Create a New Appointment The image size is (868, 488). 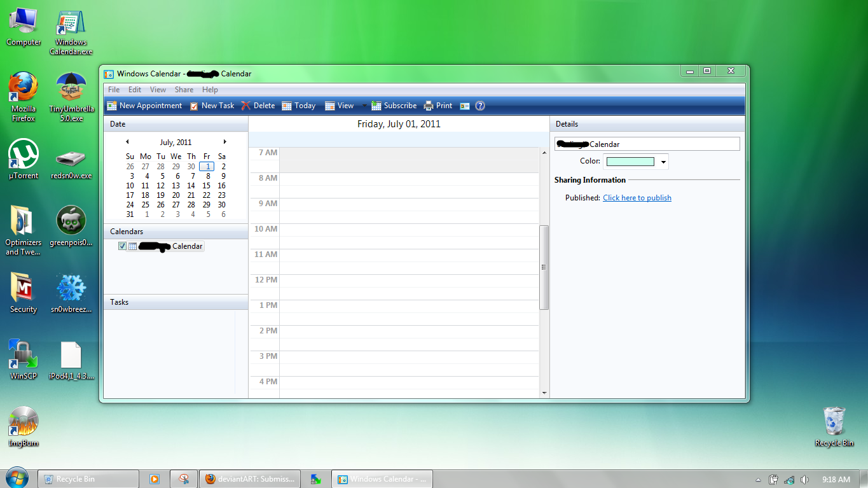tap(145, 106)
